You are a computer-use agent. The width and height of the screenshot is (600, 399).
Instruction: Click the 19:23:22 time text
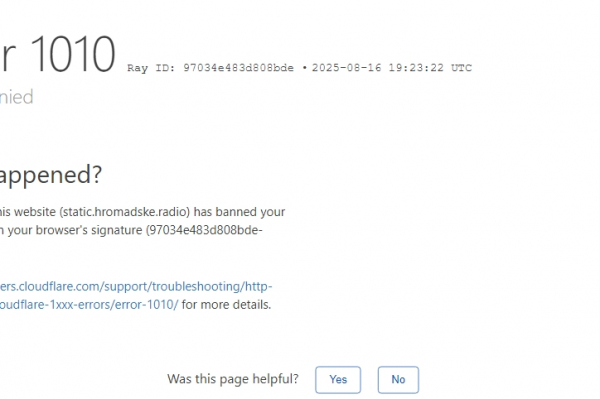tap(416, 68)
